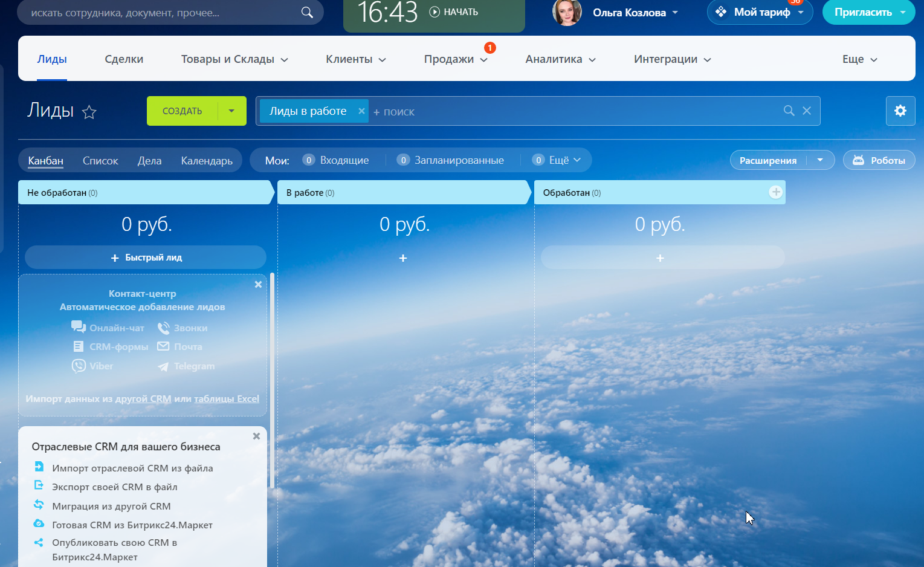This screenshot has height=567, width=924.
Task: Click the Обработан stage header
Action: (659, 193)
